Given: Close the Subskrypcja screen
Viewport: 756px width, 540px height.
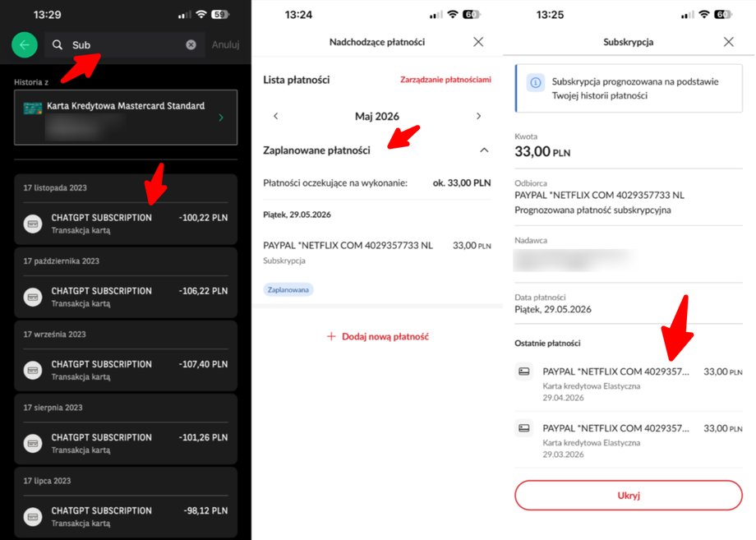Looking at the screenshot, I should (729, 42).
